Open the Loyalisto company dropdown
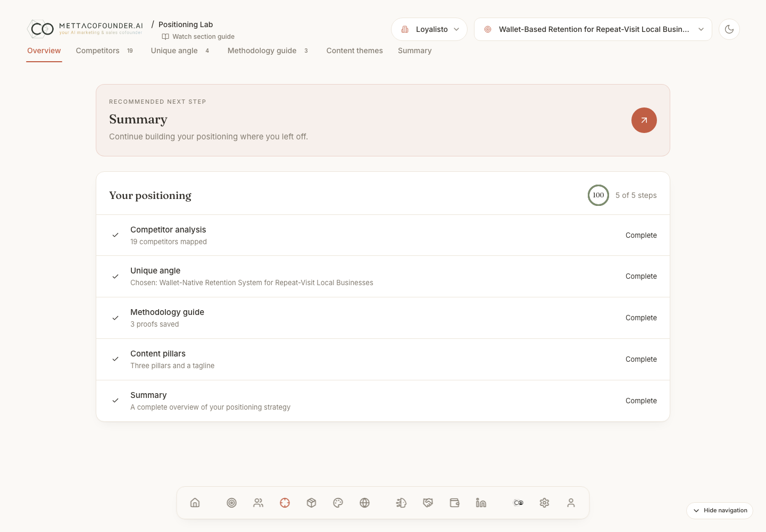 click(x=429, y=29)
